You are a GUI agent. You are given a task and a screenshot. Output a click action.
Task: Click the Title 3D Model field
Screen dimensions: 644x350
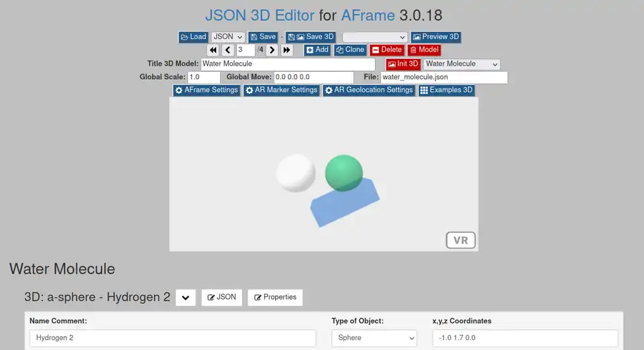click(x=288, y=64)
